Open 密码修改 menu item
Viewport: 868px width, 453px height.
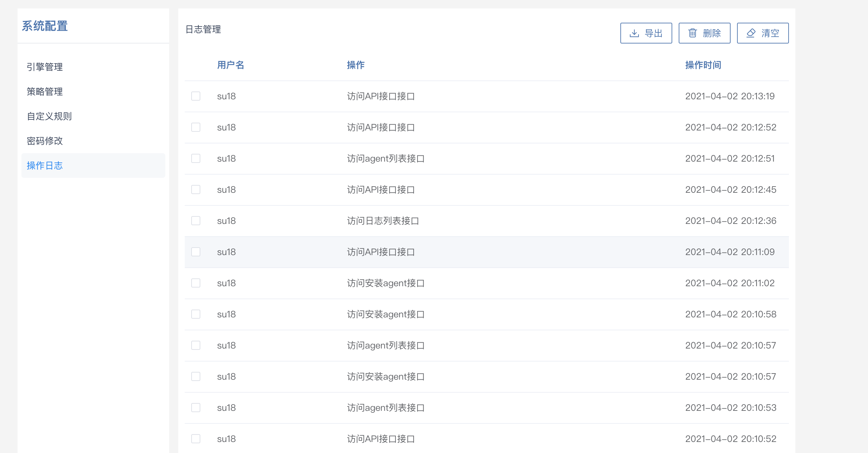point(45,141)
